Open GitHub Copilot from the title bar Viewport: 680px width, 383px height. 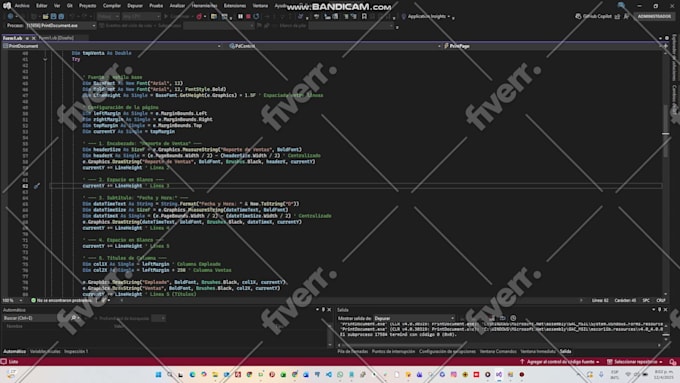pos(593,16)
